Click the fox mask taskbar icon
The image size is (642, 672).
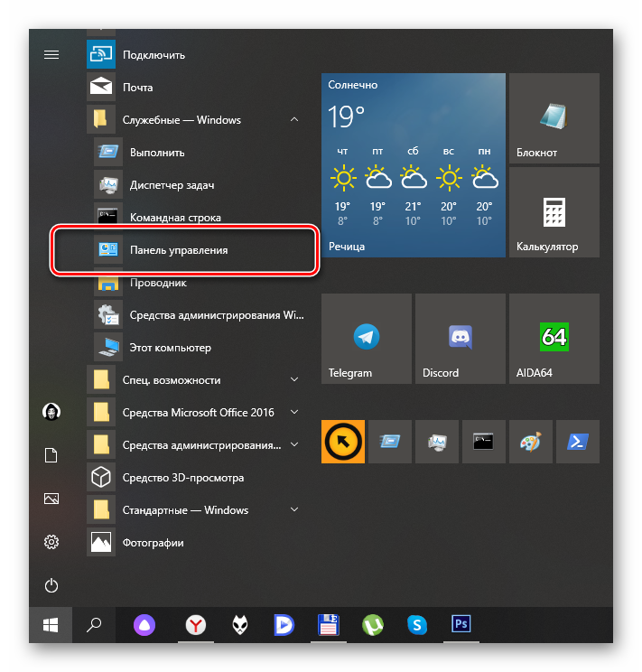tap(240, 625)
